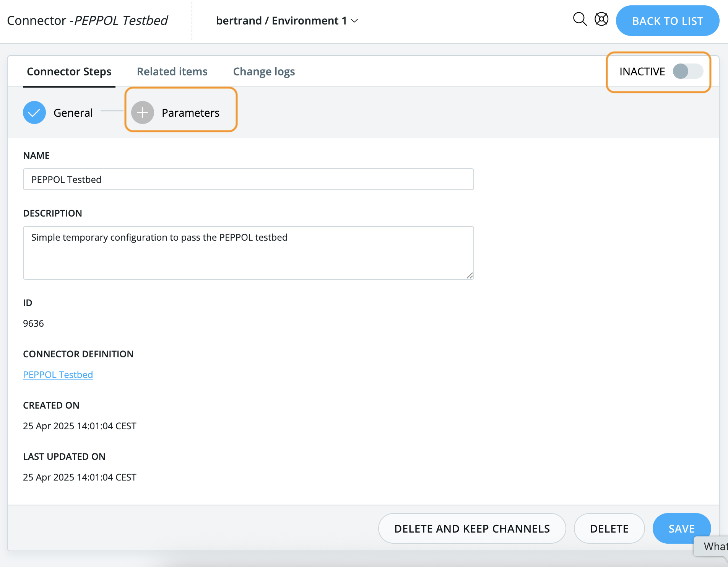Click the gray plus icon beside Parameters
Screen dimensions: 728x567
[x=142, y=112]
